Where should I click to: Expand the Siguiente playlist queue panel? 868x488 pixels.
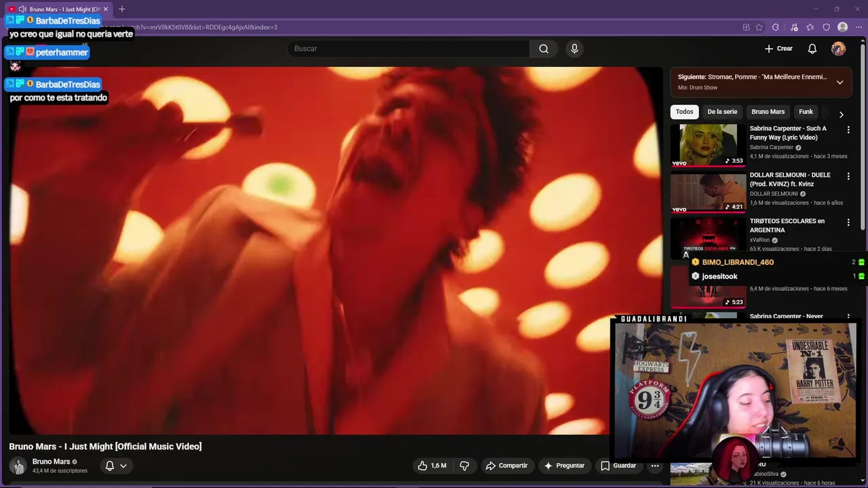[x=840, y=82]
